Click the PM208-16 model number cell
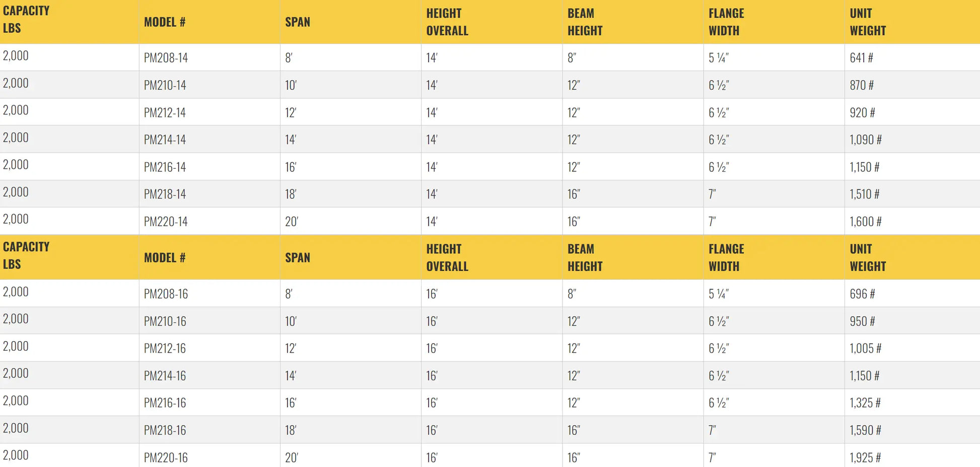This screenshot has height=467, width=980. point(166,294)
